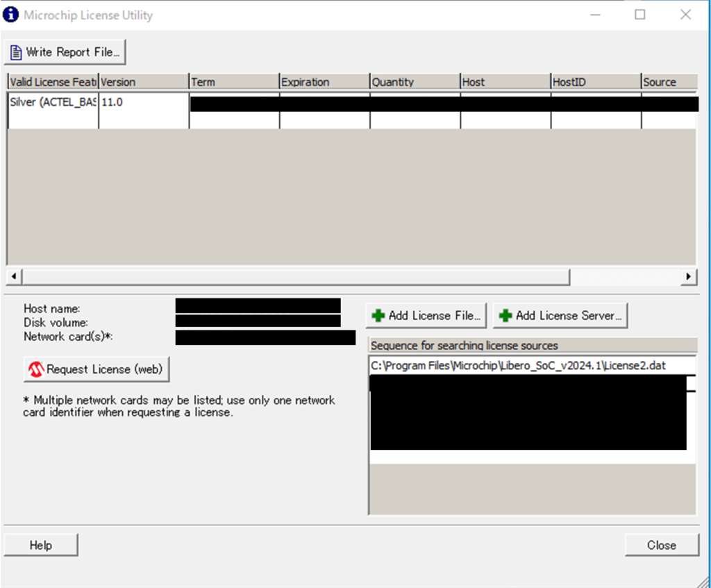Select the Host column header

(504, 82)
